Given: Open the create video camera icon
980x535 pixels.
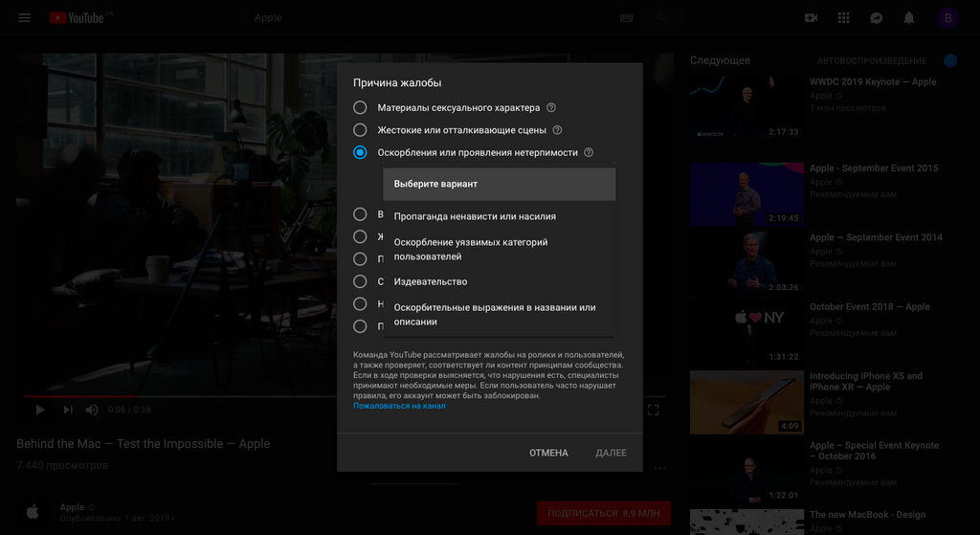Looking at the screenshot, I should (x=811, y=18).
